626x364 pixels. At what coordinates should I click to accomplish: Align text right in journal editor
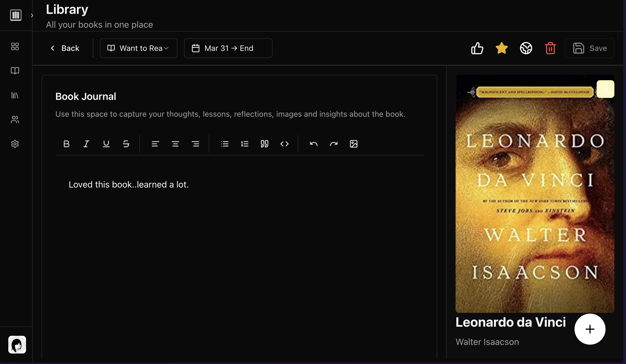pyautogui.click(x=195, y=144)
